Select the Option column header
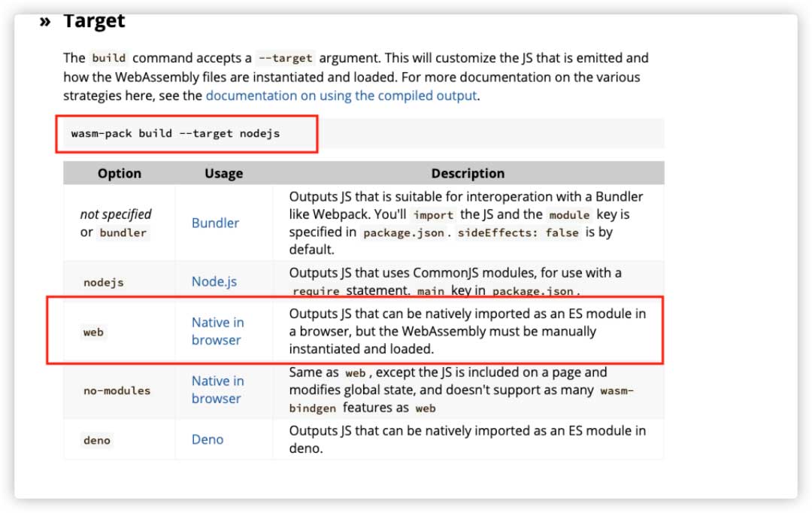 [x=119, y=173]
